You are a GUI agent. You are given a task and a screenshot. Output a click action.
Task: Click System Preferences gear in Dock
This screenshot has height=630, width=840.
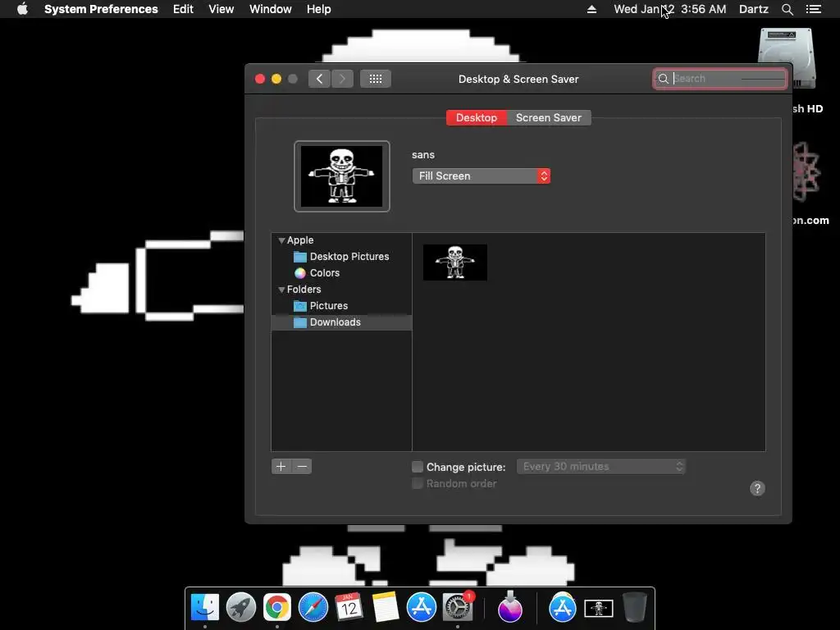click(458, 608)
